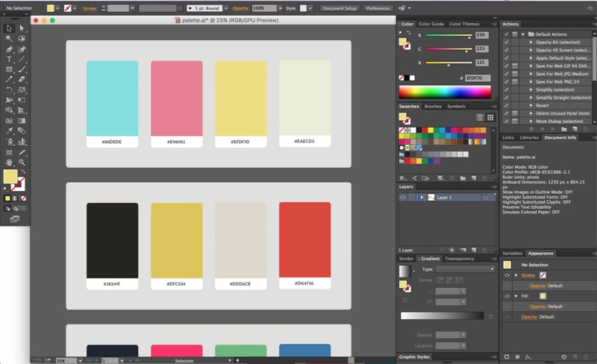Click the fx add effect icon

528,357
